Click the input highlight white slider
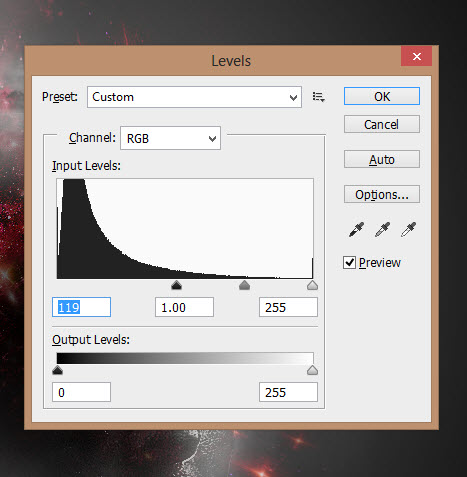This screenshot has width=467, height=477. click(312, 285)
